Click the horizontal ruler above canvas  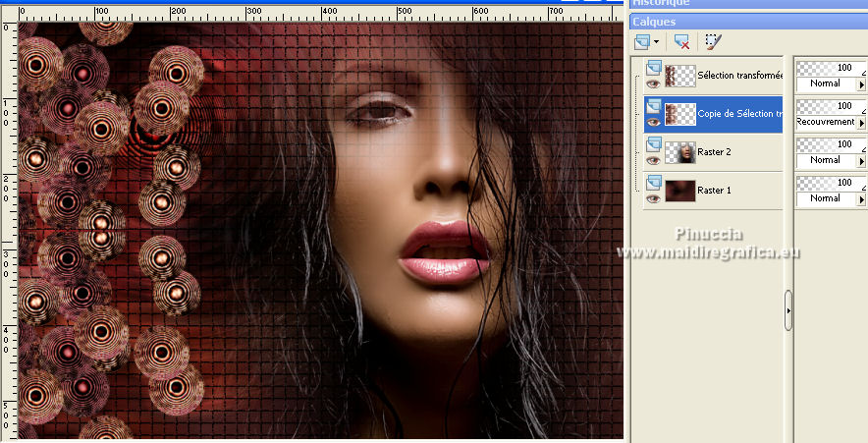pos(321,14)
